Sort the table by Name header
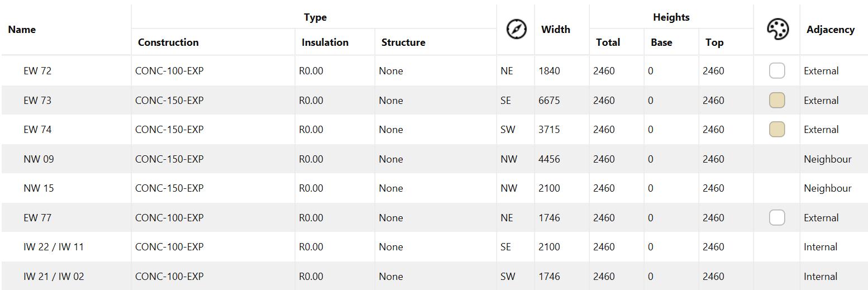The height and width of the screenshot is (290, 868). coord(22,30)
